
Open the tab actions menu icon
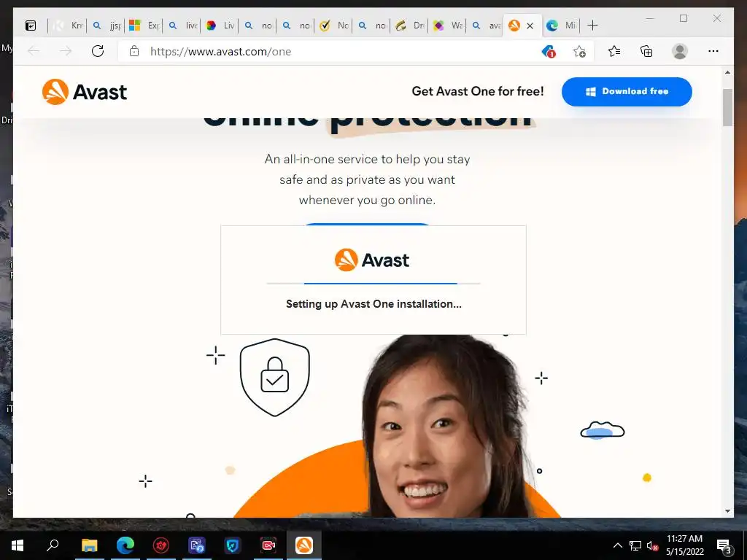tap(31, 26)
